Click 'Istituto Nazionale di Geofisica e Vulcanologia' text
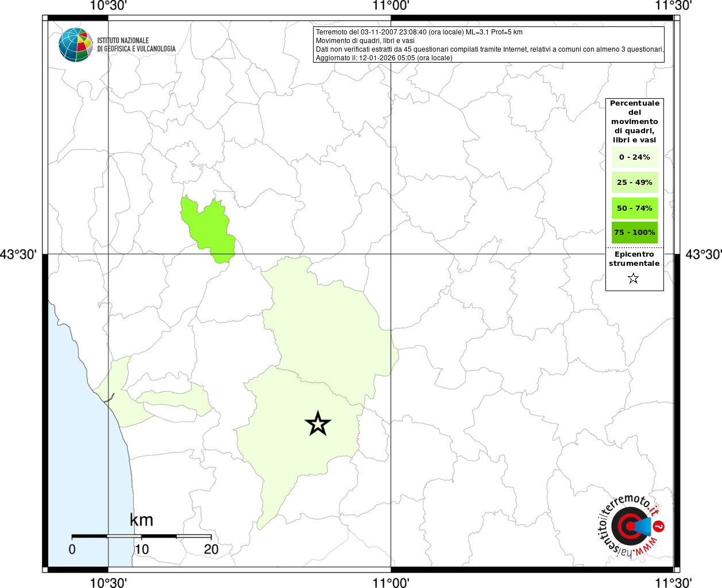 136,45
